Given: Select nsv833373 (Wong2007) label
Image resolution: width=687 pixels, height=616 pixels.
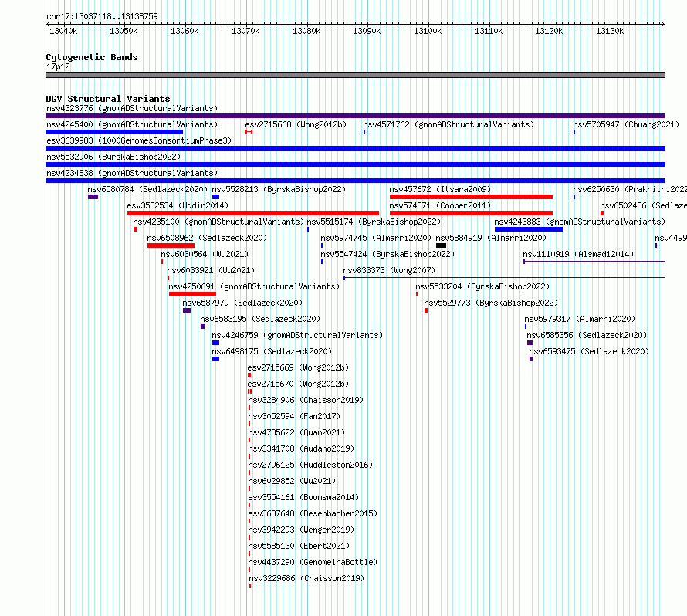Looking at the screenshot, I should coord(389,270).
